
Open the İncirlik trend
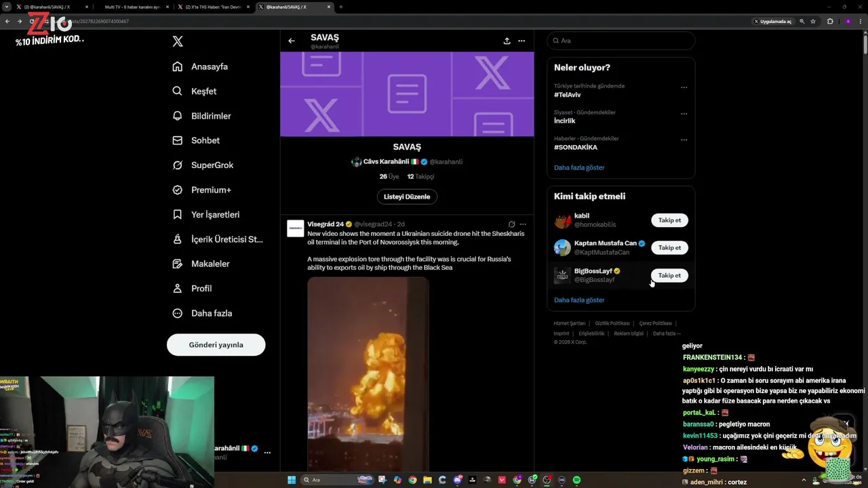point(564,121)
